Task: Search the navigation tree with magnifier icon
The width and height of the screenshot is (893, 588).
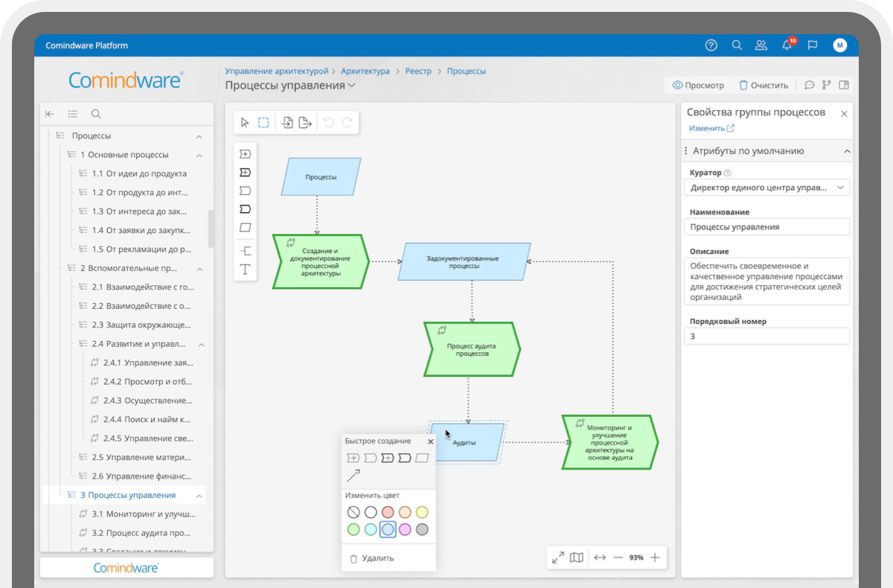Action: tap(96, 114)
